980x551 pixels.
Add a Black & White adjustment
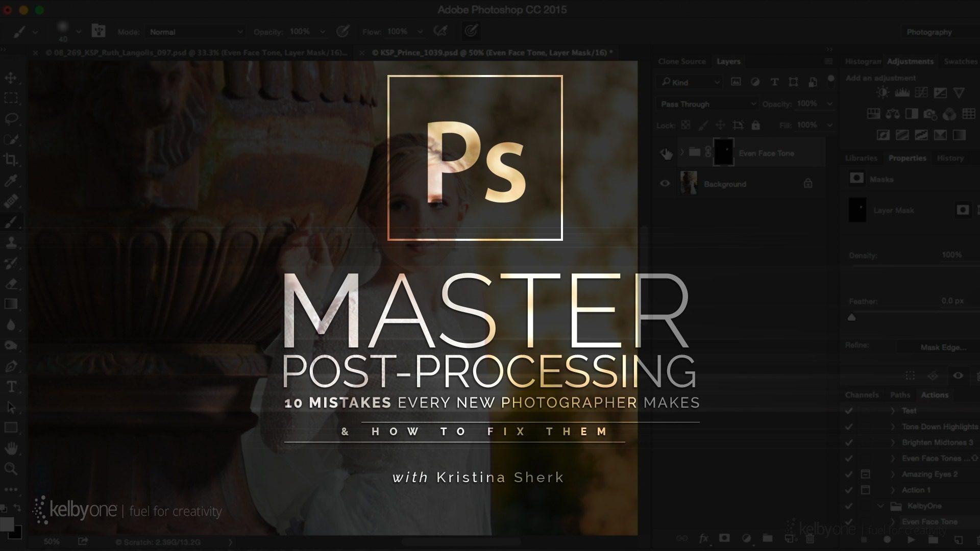(912, 114)
